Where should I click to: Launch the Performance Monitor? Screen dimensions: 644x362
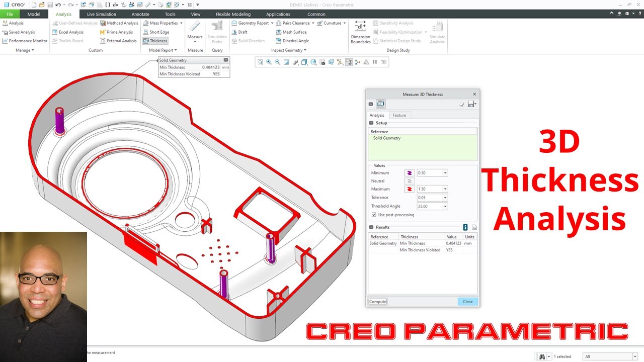(x=25, y=41)
